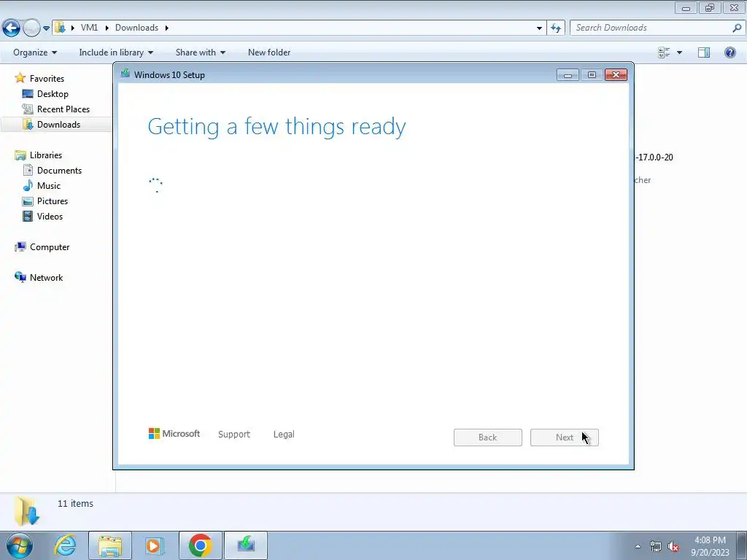Open the Include in library menu

116,52
